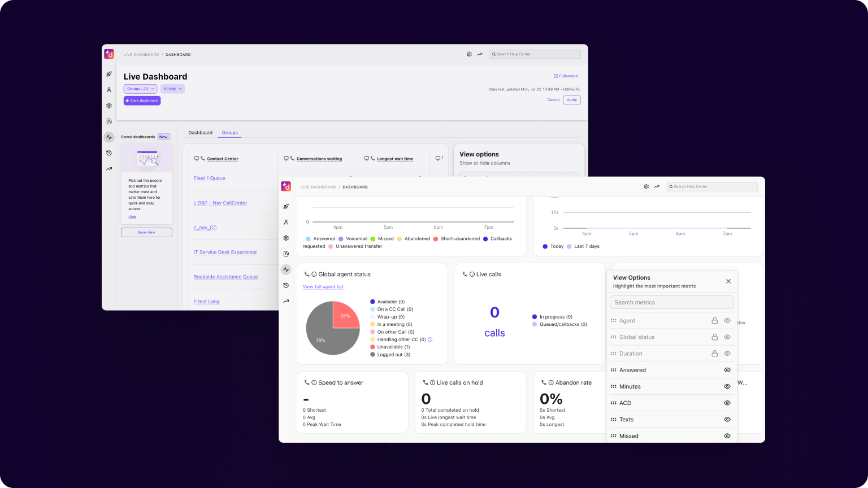
Task: Hide the Texts metric in View Options
Action: coord(727,419)
